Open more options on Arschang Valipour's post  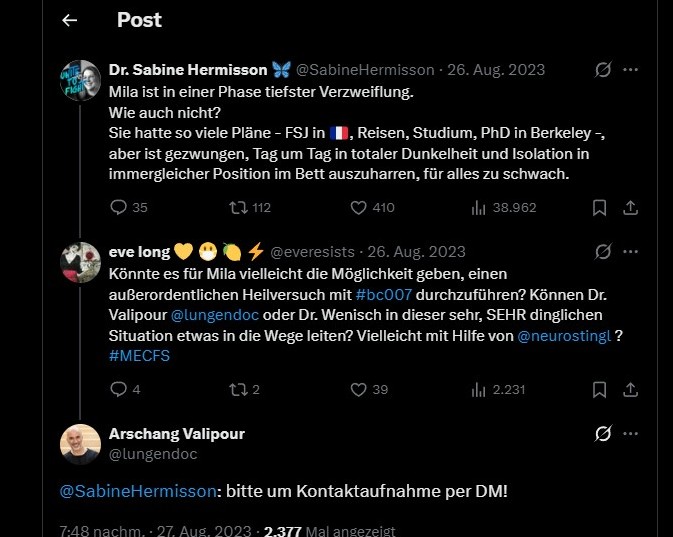click(631, 433)
